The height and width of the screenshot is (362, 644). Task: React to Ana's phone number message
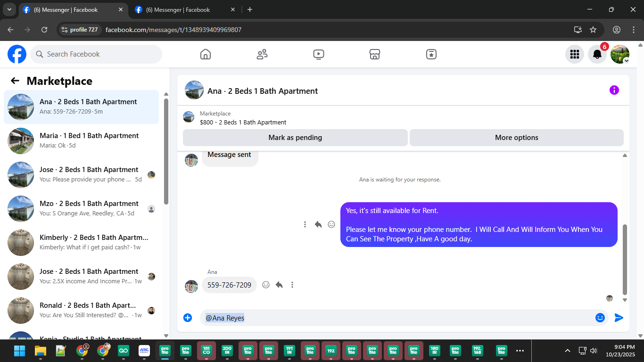[x=266, y=285]
